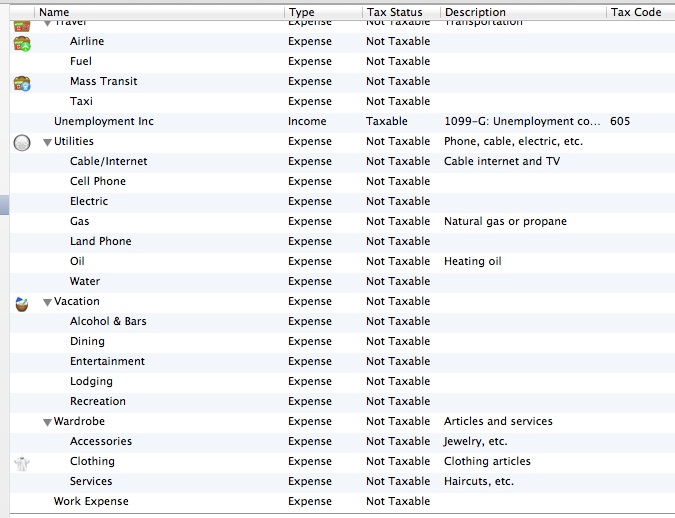
Task: Click the Description column header
Action: click(x=522, y=12)
